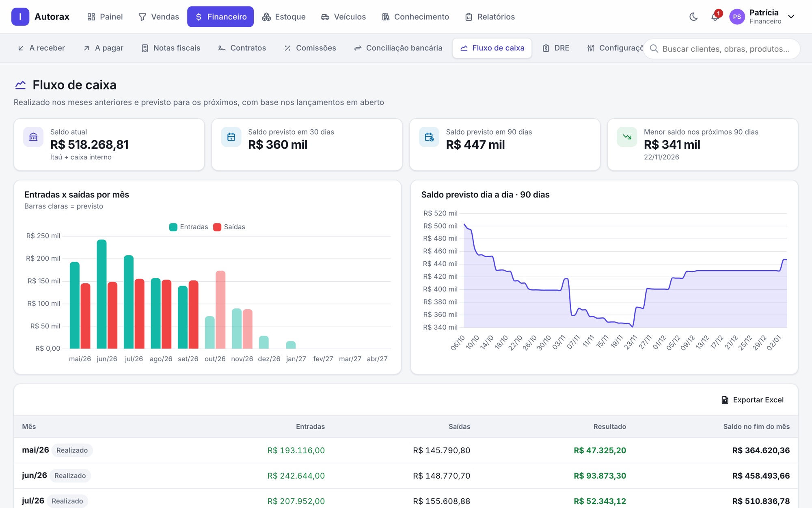Switch to A receber tab
The image size is (812, 508).
coord(41,48)
